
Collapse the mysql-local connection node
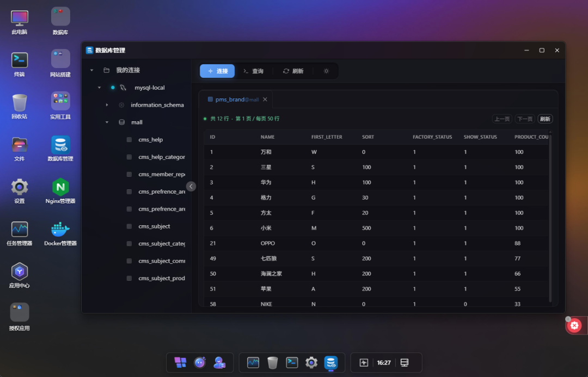click(99, 88)
